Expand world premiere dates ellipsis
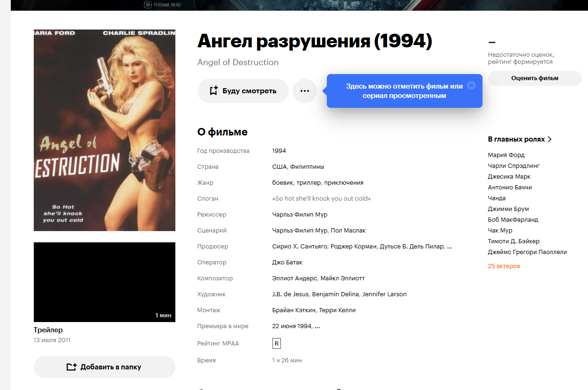The height and width of the screenshot is (390, 588). pos(317,326)
